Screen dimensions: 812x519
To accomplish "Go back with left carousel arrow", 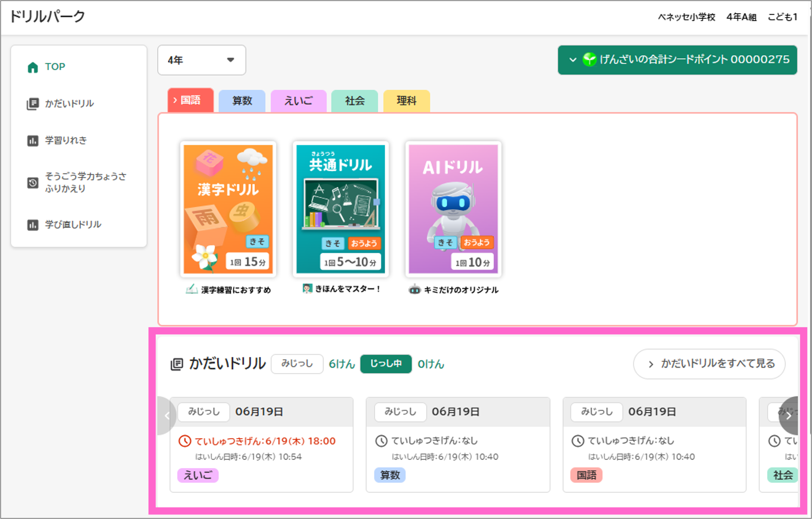I will [167, 416].
